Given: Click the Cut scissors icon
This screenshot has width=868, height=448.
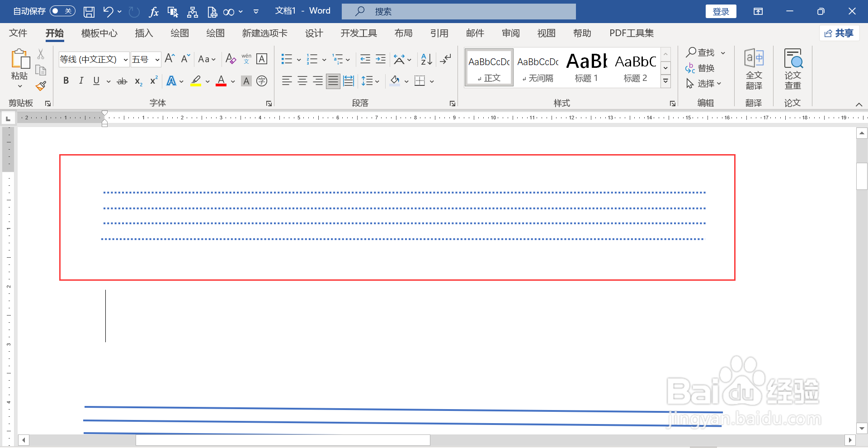Looking at the screenshot, I should tap(41, 54).
